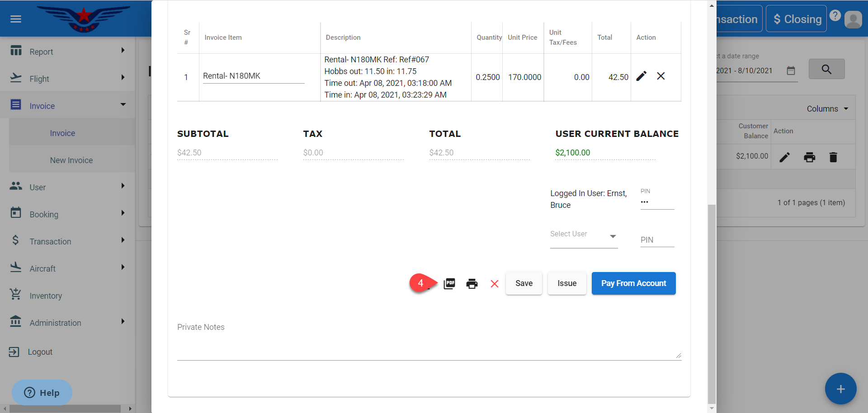The image size is (868, 413).
Task: Click the red X cancel icon
Action: click(494, 283)
